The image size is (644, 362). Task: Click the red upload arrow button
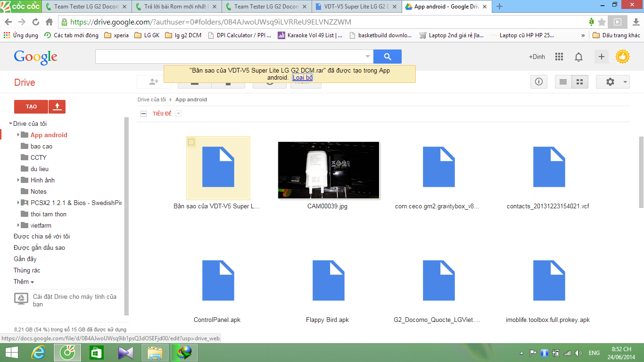(x=57, y=107)
